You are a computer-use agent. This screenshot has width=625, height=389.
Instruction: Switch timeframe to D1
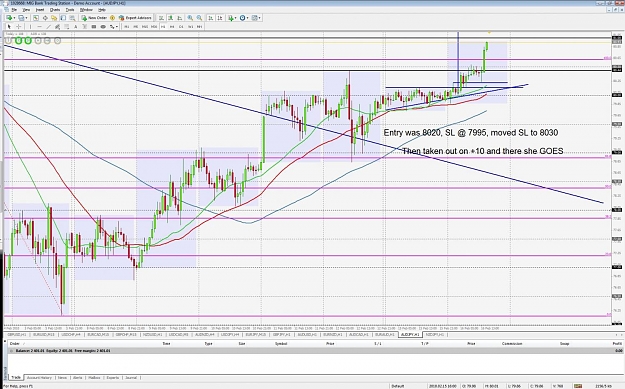point(181,27)
